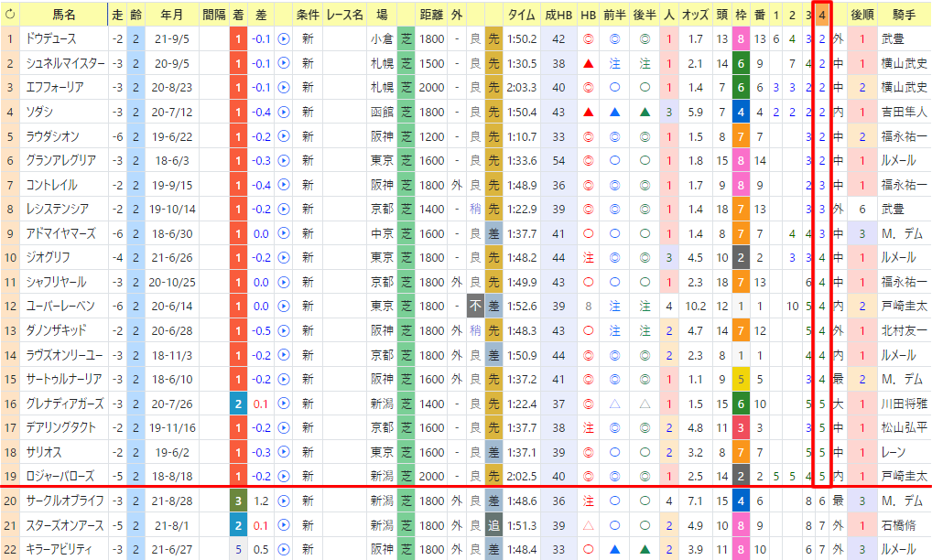
Task: Sort by the 成HB column header
Action: (558, 15)
